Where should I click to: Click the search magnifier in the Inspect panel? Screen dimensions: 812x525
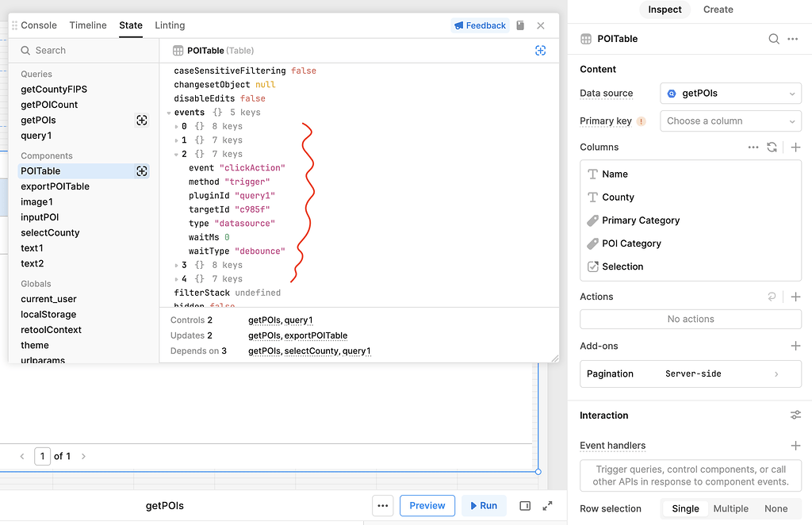pyautogui.click(x=774, y=39)
